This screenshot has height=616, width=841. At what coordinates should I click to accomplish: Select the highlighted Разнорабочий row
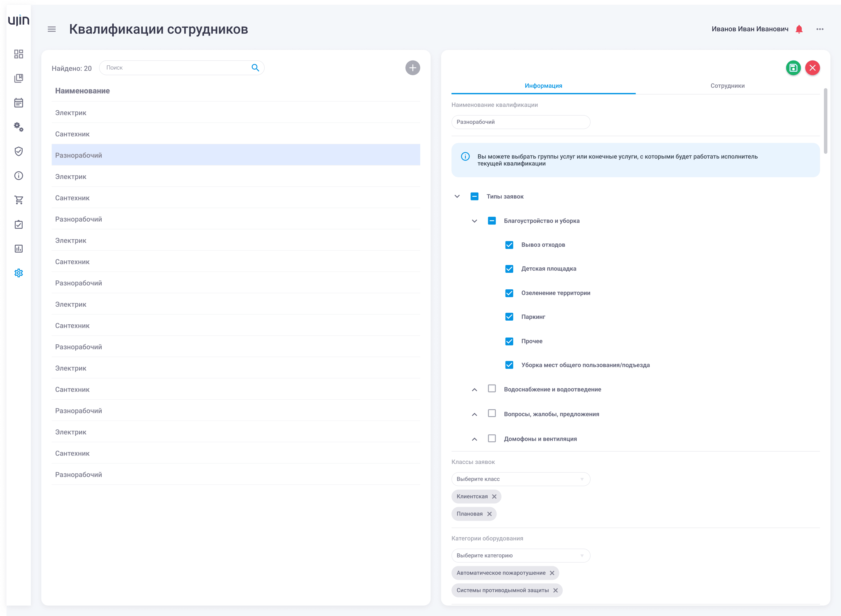point(236,155)
